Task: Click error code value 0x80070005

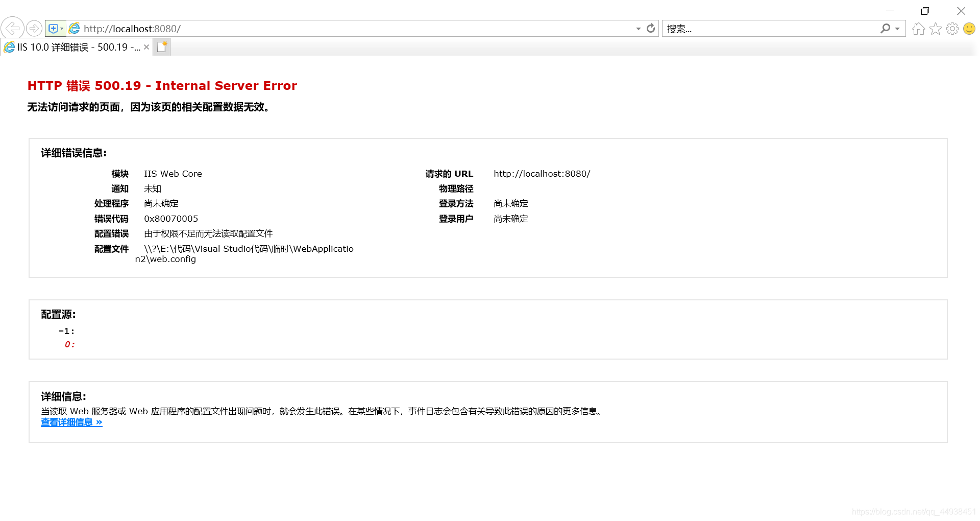Action: (171, 219)
